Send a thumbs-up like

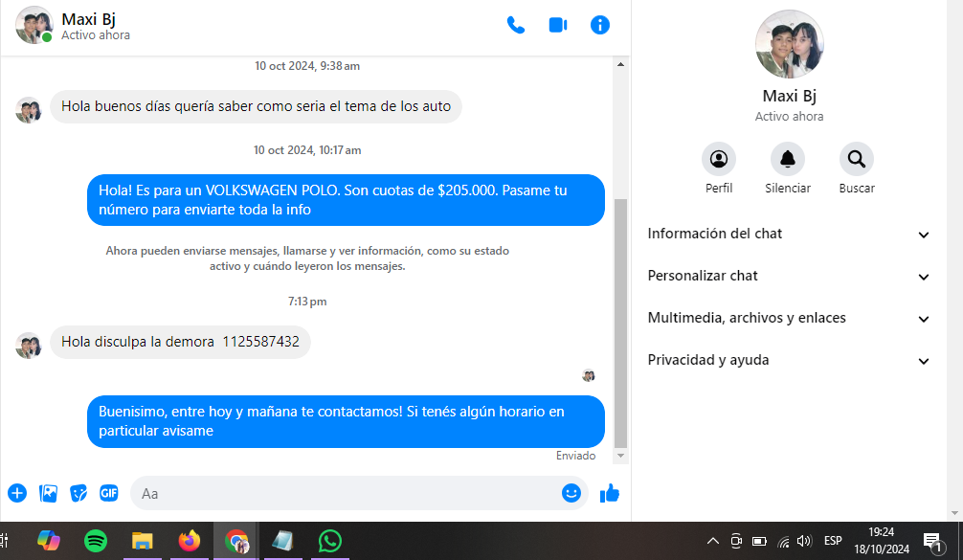pyautogui.click(x=609, y=493)
